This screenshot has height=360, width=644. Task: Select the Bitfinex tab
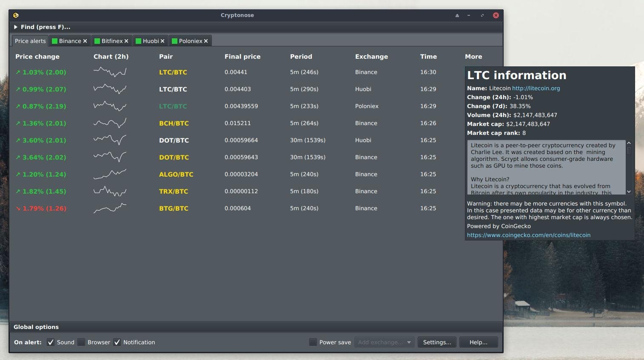[111, 40]
